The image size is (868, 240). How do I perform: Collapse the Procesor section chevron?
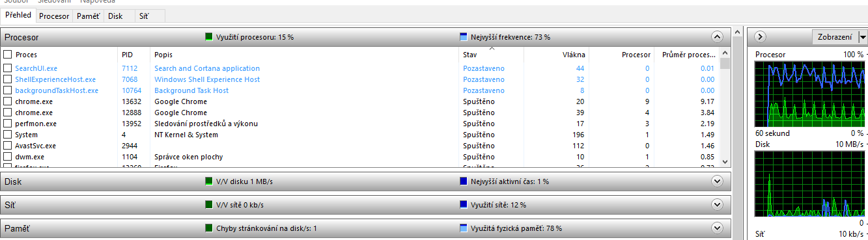[x=718, y=37]
